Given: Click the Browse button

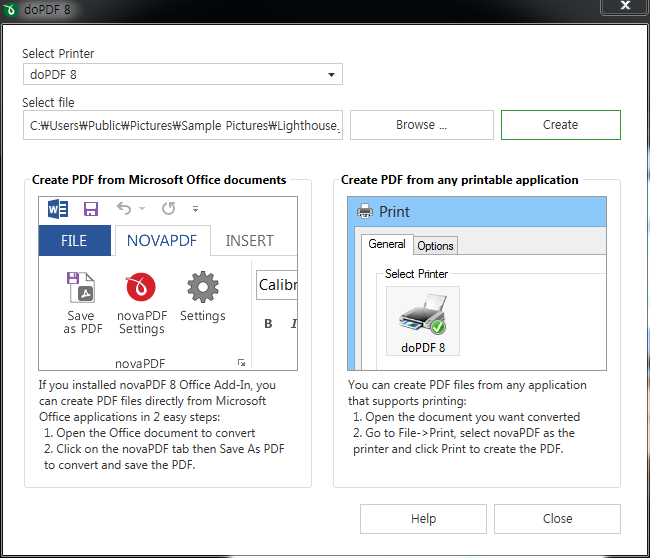Looking at the screenshot, I should coord(422,125).
